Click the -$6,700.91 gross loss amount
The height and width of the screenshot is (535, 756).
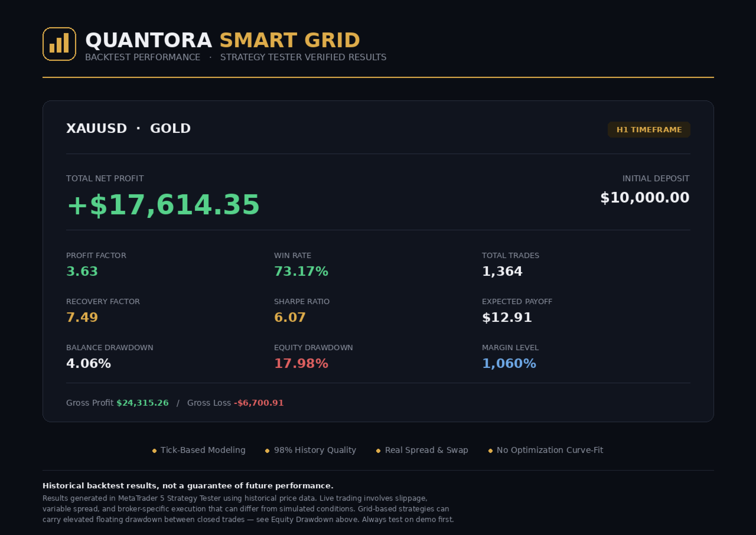pyautogui.click(x=259, y=403)
